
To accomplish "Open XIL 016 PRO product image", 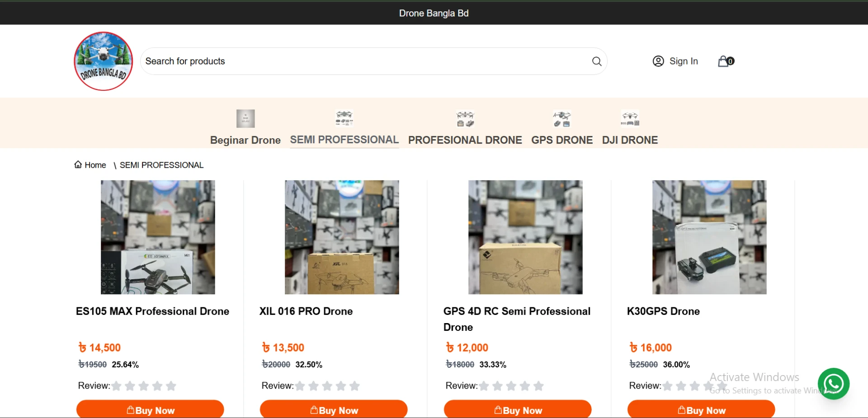I will click(x=342, y=237).
